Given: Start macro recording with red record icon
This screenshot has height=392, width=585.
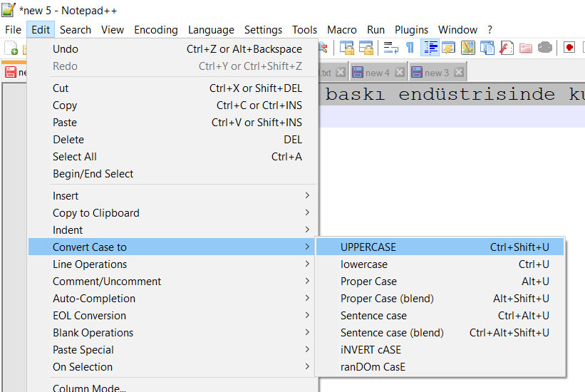Looking at the screenshot, I should coord(569,48).
